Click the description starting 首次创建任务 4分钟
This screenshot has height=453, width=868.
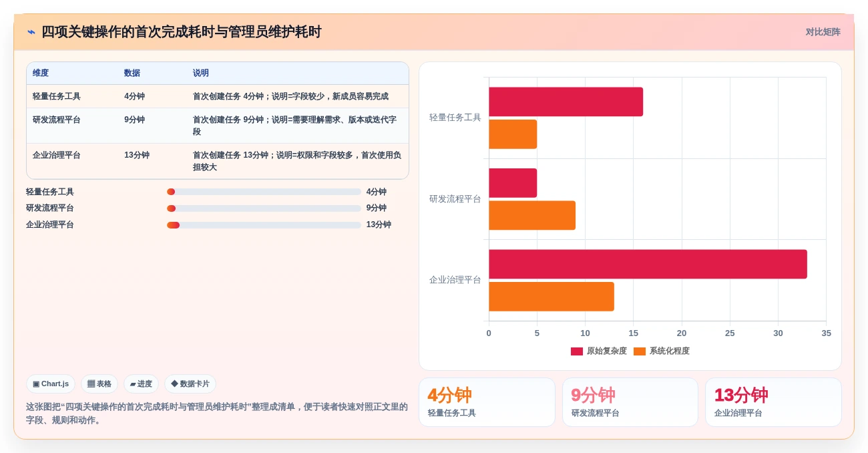click(x=290, y=96)
